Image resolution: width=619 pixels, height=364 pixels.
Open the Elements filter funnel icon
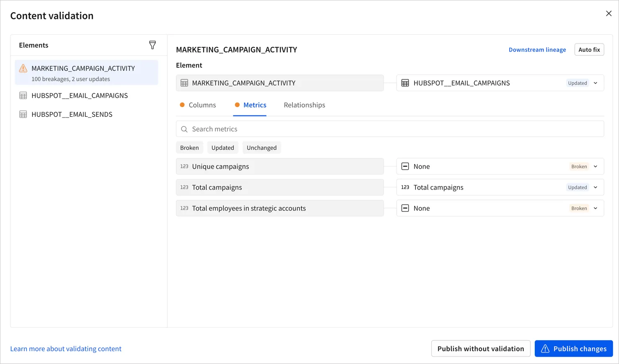point(152,45)
